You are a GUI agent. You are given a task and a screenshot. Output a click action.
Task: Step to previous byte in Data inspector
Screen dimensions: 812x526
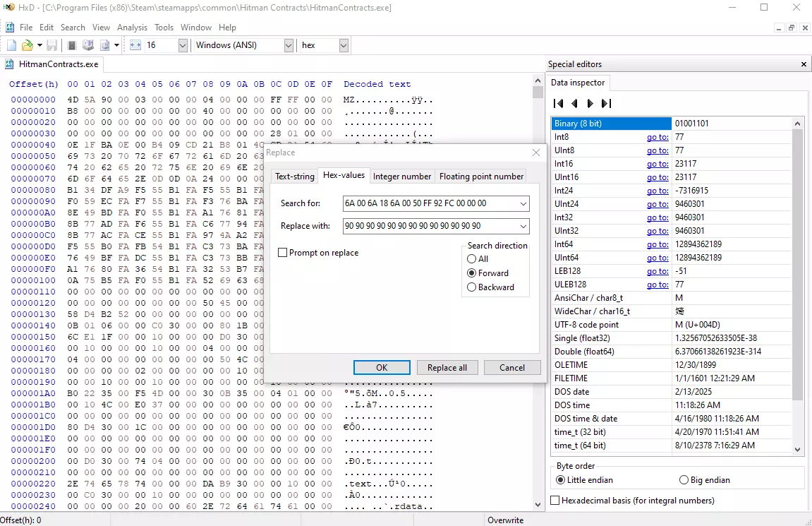[x=574, y=104]
